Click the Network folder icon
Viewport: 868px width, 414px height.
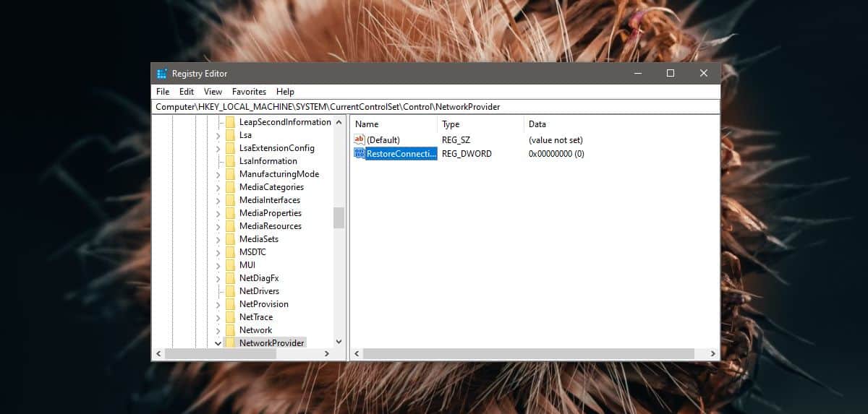(x=231, y=330)
